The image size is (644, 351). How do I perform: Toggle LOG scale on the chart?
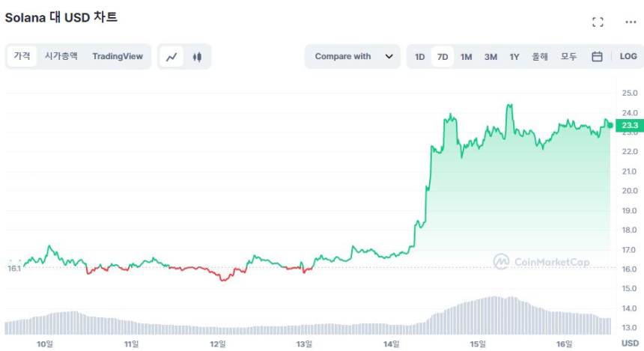(x=628, y=56)
